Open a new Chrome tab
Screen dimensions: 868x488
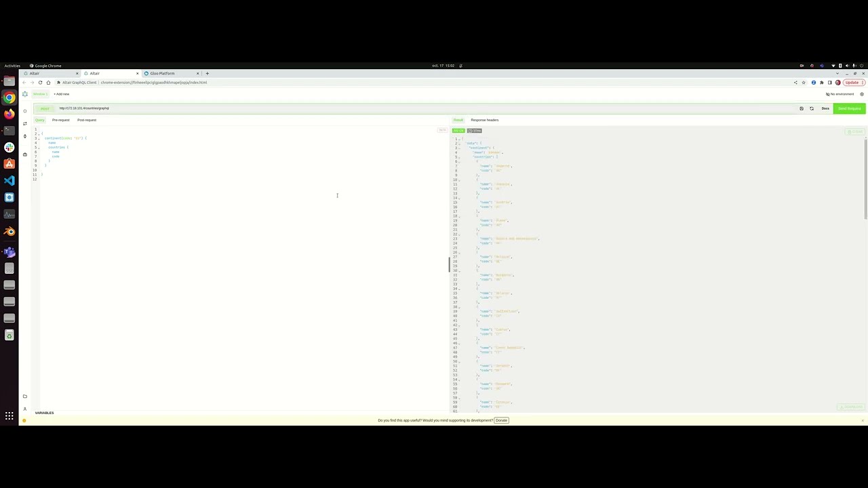(x=208, y=73)
